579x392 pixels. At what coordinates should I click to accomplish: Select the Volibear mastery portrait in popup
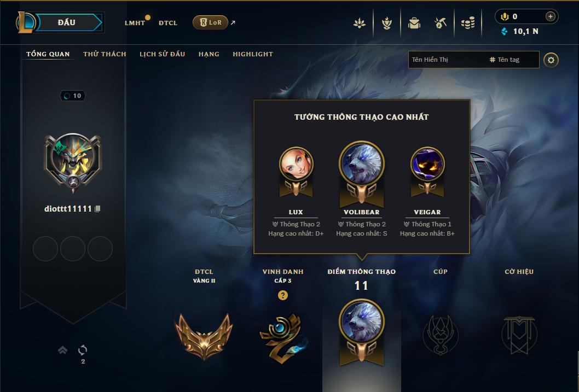[x=362, y=163]
